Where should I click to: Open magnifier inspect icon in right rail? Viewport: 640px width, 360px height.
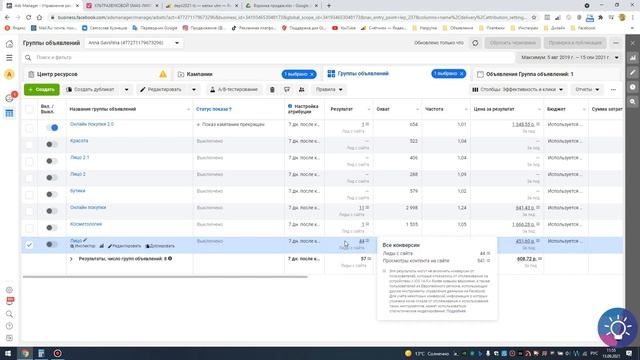point(633,102)
